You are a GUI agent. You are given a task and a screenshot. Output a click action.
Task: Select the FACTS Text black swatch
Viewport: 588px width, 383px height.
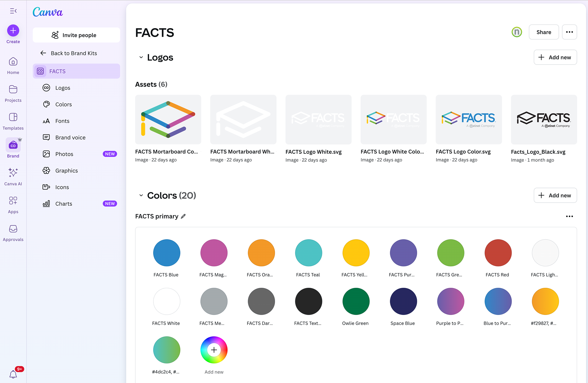point(309,301)
